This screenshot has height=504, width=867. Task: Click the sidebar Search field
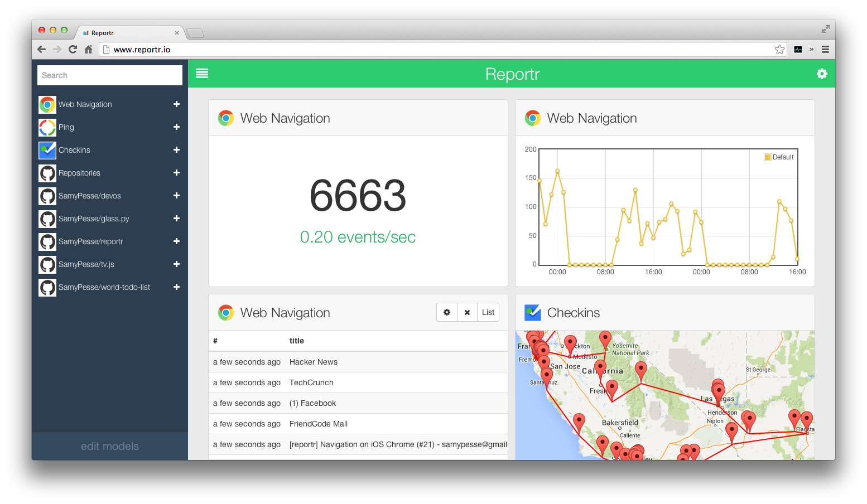[110, 75]
